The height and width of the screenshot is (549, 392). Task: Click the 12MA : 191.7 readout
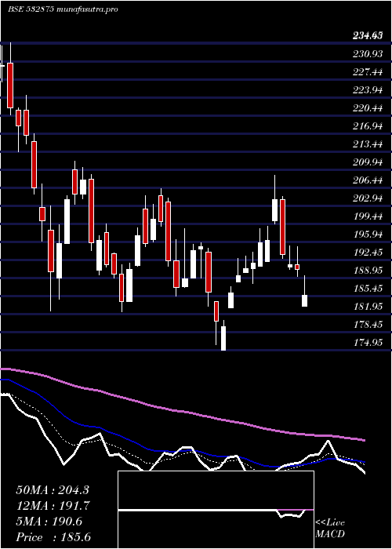pos(53,506)
